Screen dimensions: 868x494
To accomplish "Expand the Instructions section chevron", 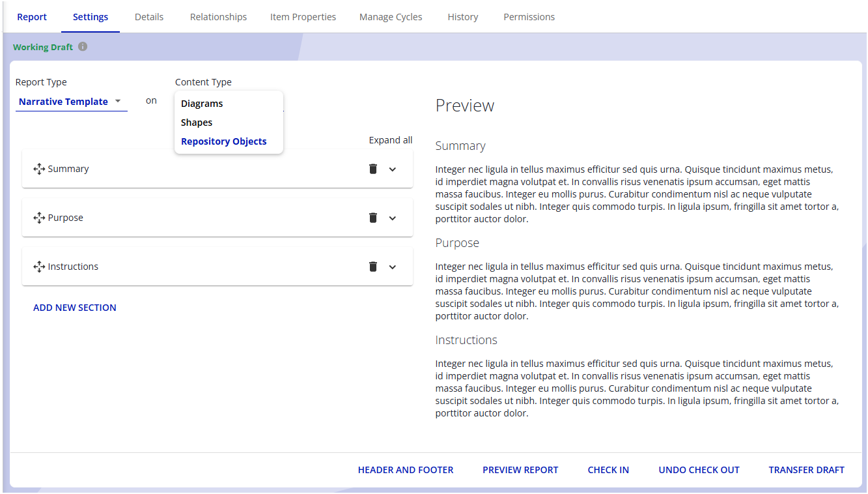I will click(x=393, y=267).
